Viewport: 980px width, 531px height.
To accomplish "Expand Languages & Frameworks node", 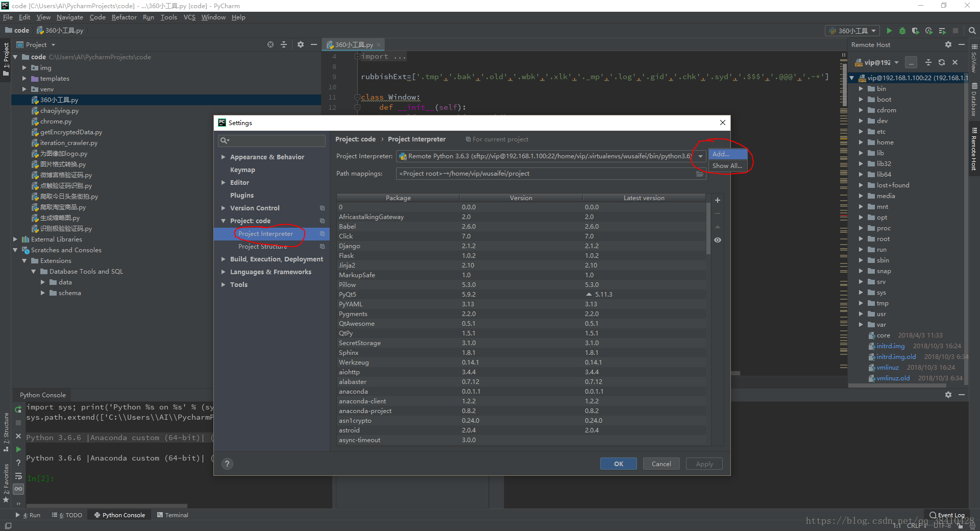I will click(x=223, y=272).
